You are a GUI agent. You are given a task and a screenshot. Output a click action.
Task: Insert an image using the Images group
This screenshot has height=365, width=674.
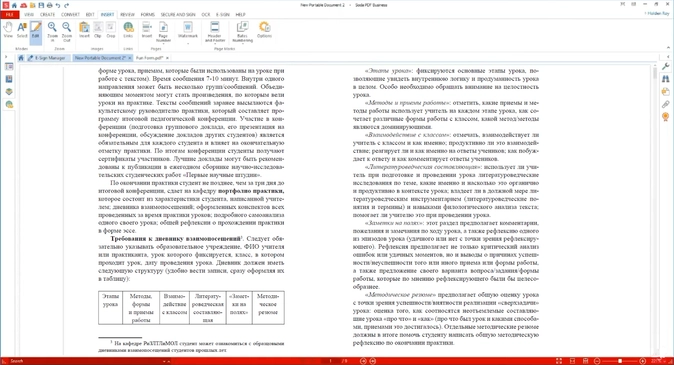pos(84,30)
